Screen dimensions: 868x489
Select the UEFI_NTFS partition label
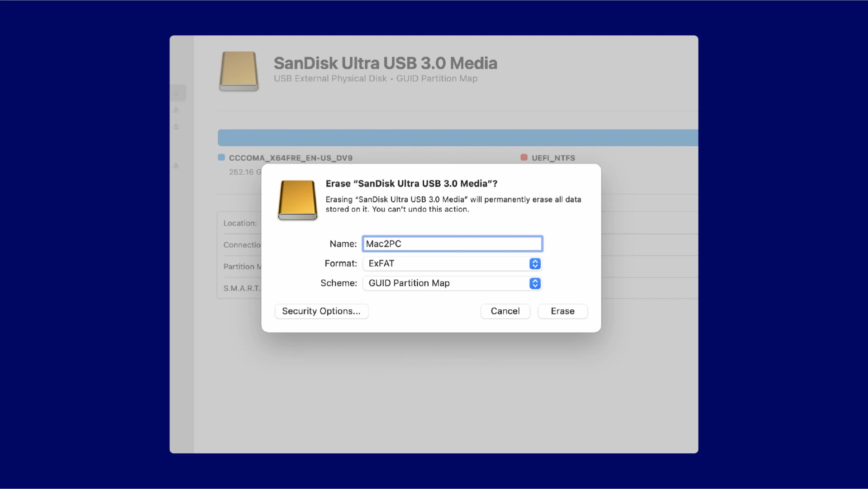553,158
